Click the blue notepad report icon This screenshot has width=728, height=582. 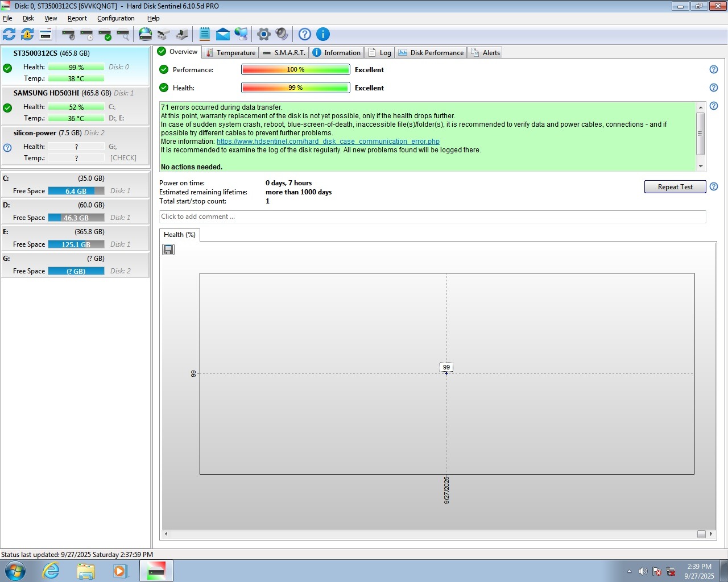(205, 34)
